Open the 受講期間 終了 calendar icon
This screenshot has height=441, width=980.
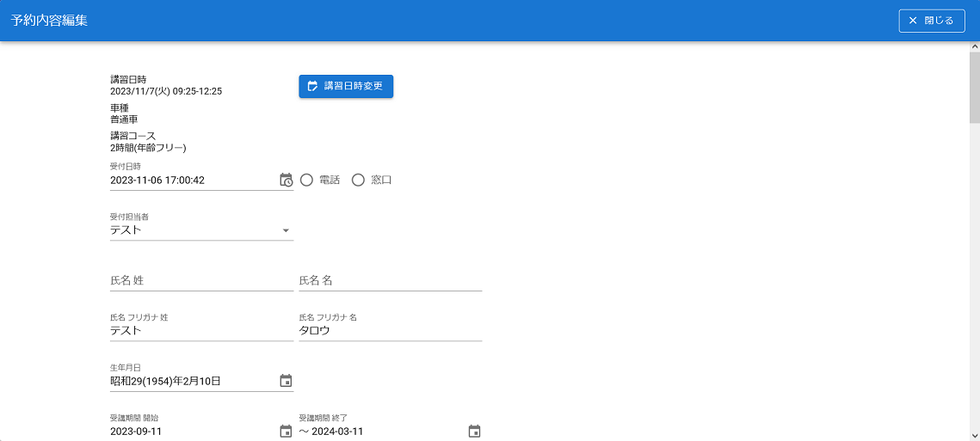[474, 432]
